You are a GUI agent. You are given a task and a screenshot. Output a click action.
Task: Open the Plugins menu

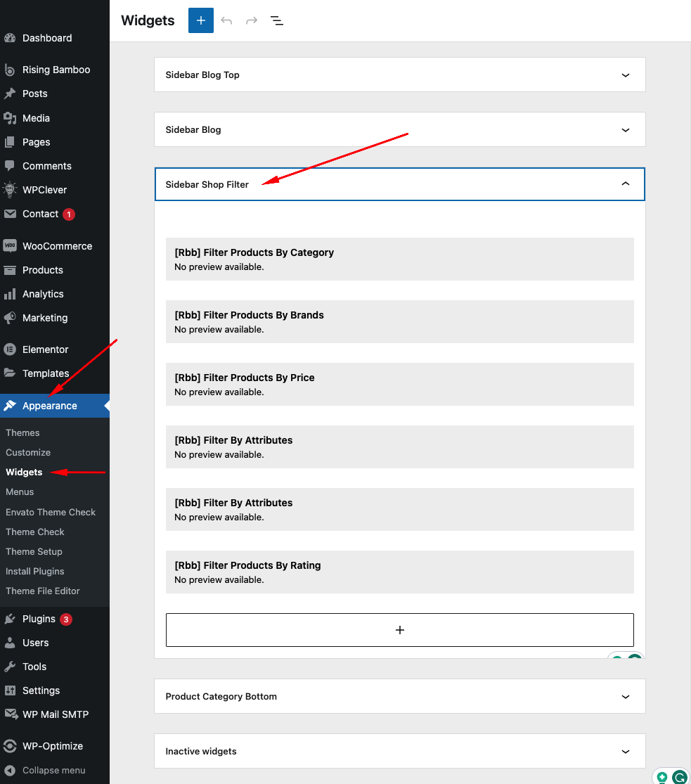[x=39, y=619]
